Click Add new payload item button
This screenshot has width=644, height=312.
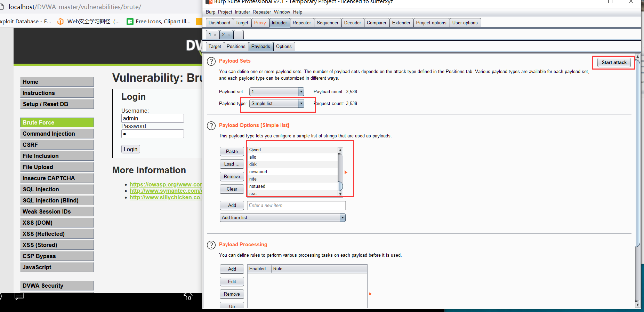point(232,206)
